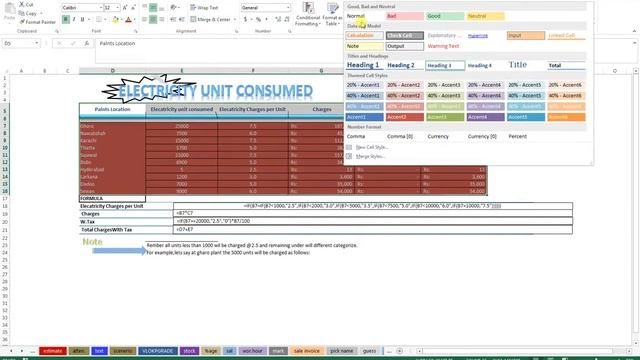This screenshot has height=360, width=640.
Task: Align text to the right
Action: pos(162,19)
